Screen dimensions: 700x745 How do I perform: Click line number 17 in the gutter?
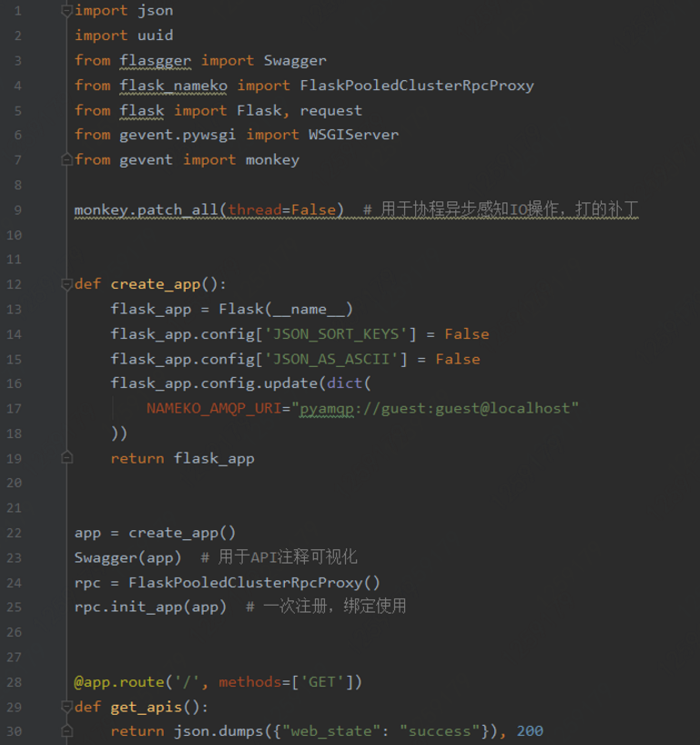click(15, 409)
